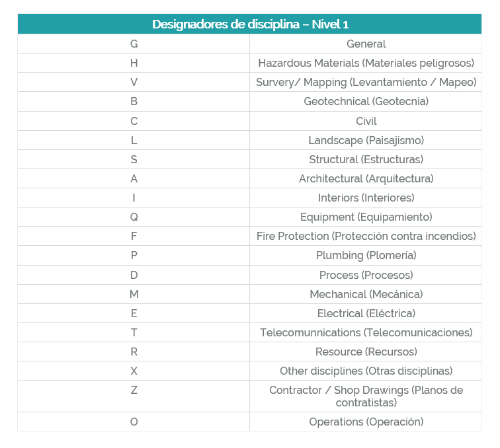
Task: Select 'Geotechnical (Geotecnia)' text
Action: click(x=366, y=102)
